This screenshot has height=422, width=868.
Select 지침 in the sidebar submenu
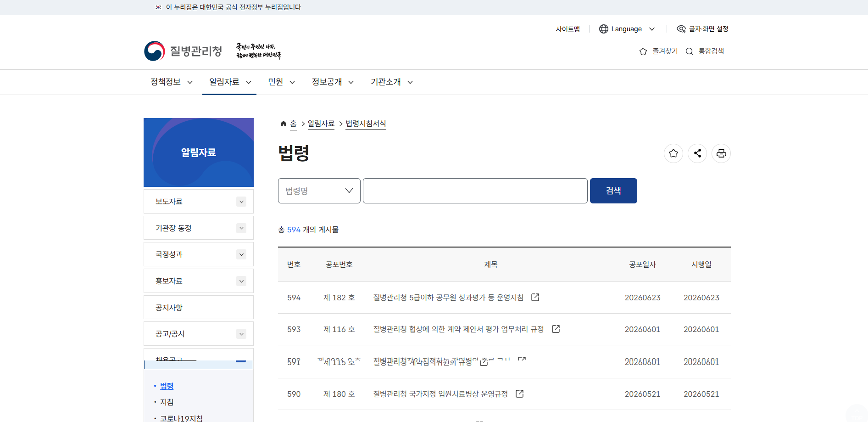167,402
